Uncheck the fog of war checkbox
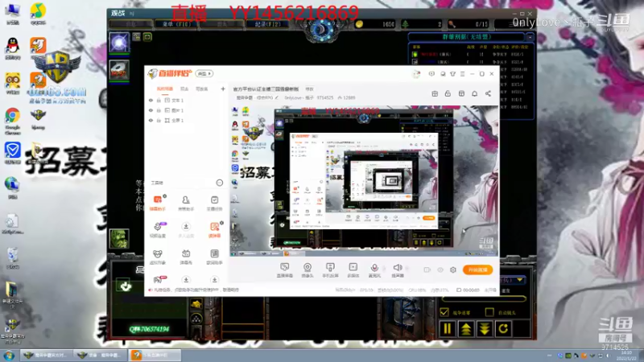The image size is (644, 362). (444, 312)
